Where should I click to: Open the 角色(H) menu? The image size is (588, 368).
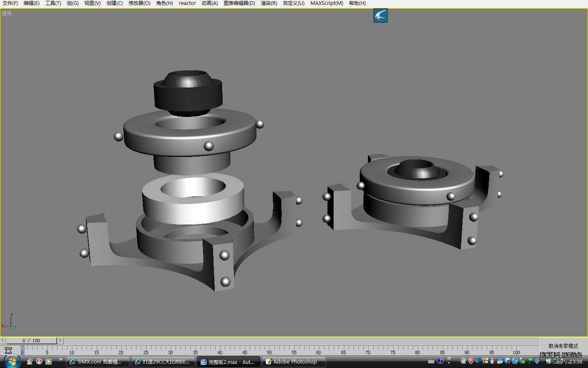click(165, 3)
